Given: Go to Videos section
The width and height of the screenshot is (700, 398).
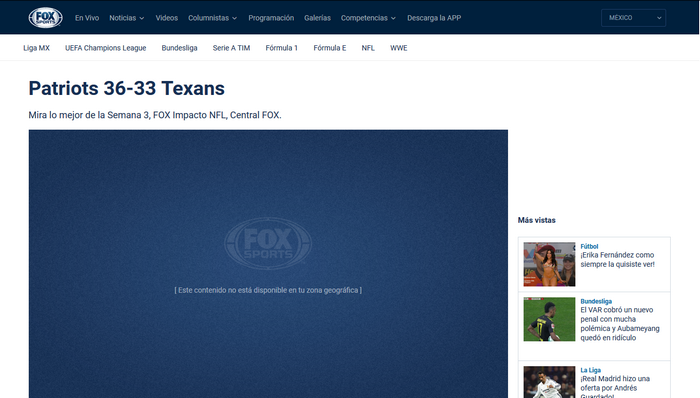Looking at the screenshot, I should (167, 18).
